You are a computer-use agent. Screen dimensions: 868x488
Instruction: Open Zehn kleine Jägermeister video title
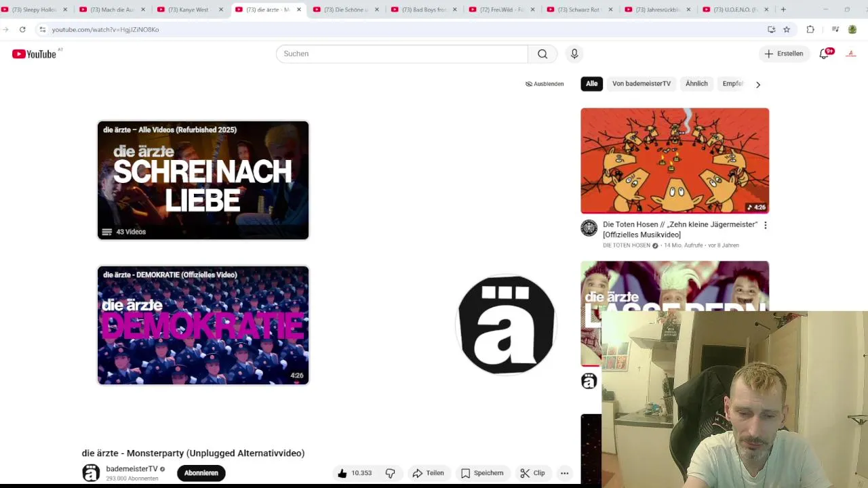[x=680, y=229]
